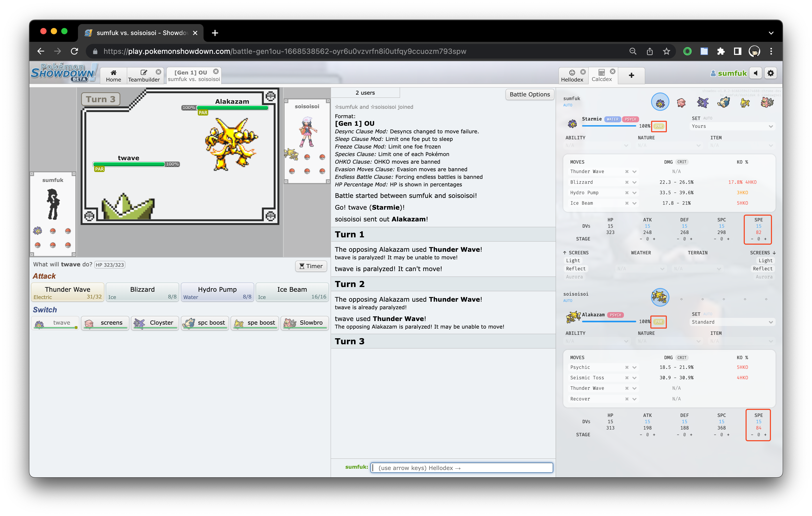Open Showdown settings gear icon
This screenshot has width=812, height=516.
(770, 73)
